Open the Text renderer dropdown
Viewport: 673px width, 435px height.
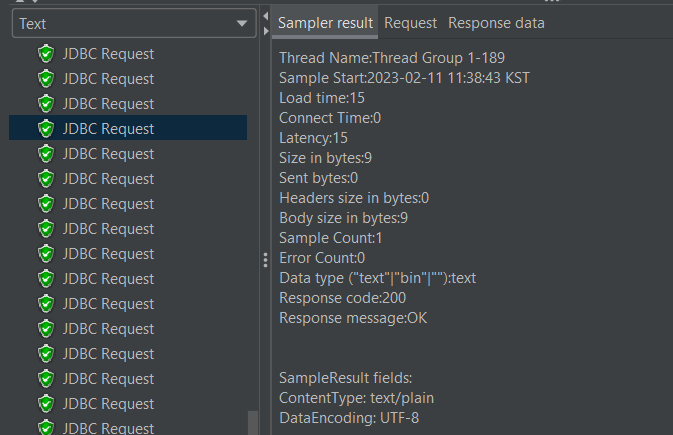click(x=134, y=24)
